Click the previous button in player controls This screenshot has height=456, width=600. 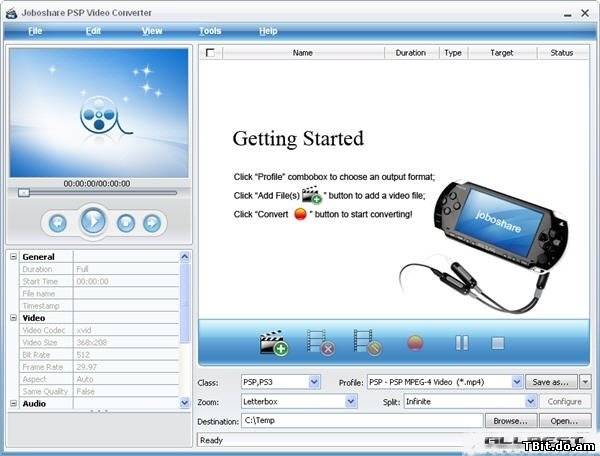coord(57,223)
